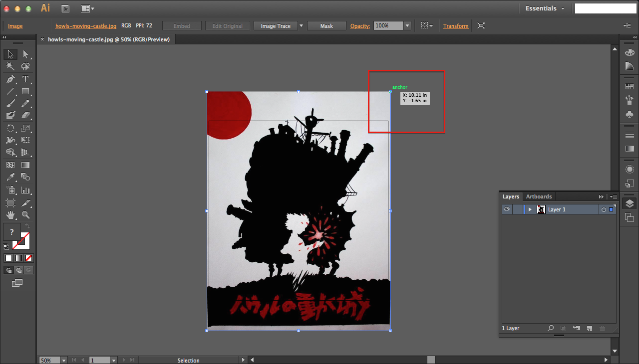Open Control panel options menu at right
Image resolution: width=639 pixels, height=364 pixels.
point(627,25)
